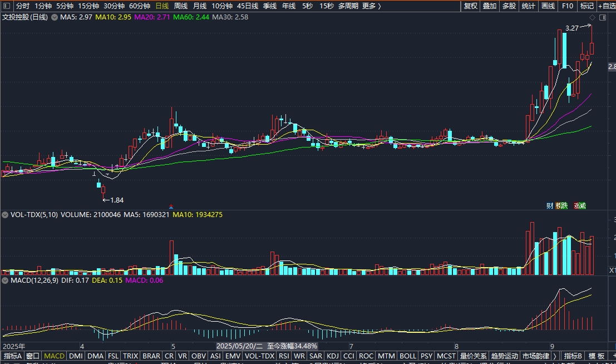Click the plus icon at the indicator bar's end

click(614, 356)
